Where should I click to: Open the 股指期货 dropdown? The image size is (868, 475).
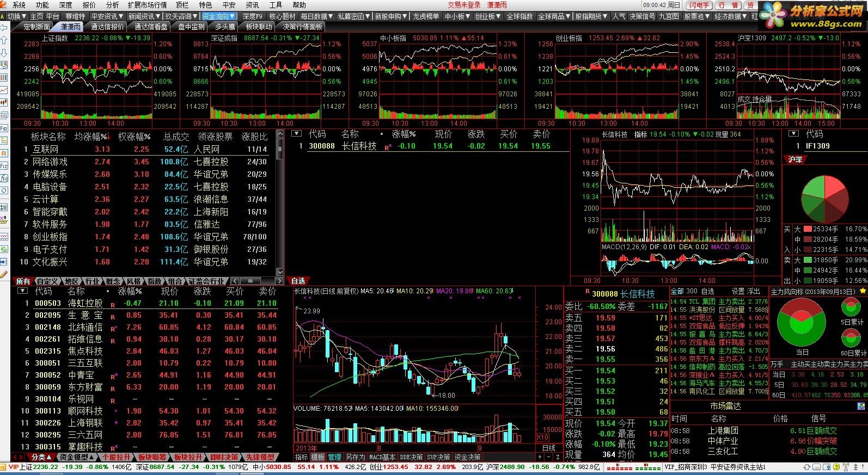click(x=591, y=16)
